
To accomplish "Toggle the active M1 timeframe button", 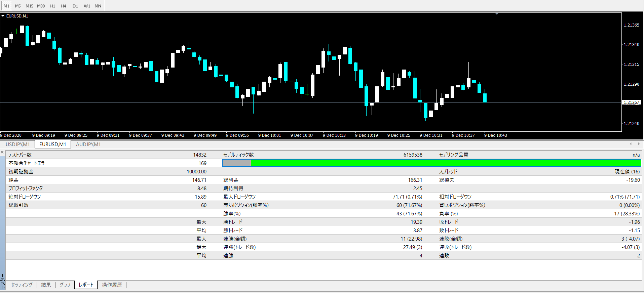I will pyautogui.click(x=6, y=6).
